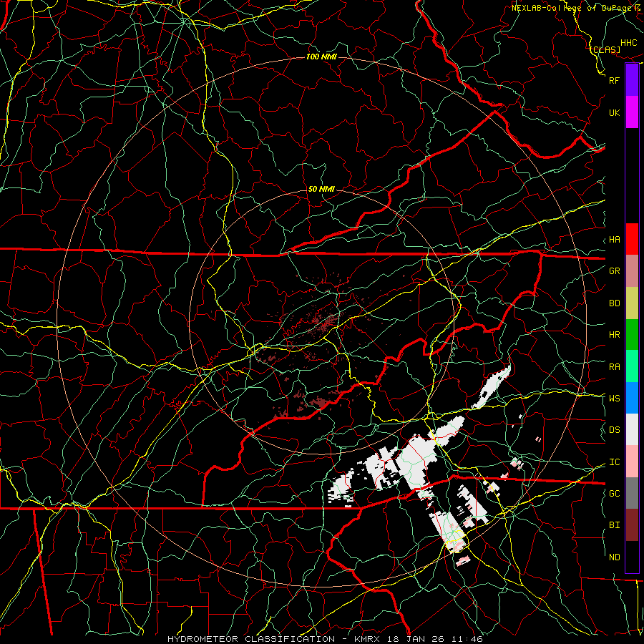The height and width of the screenshot is (644, 644).
Task: Click the RA legend label
Action: point(614,367)
